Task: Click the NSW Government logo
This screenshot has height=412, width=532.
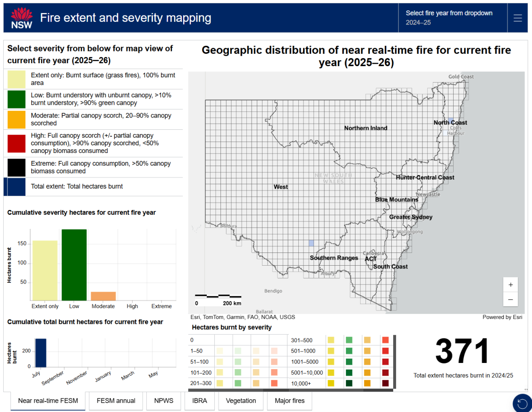Action: (22, 18)
